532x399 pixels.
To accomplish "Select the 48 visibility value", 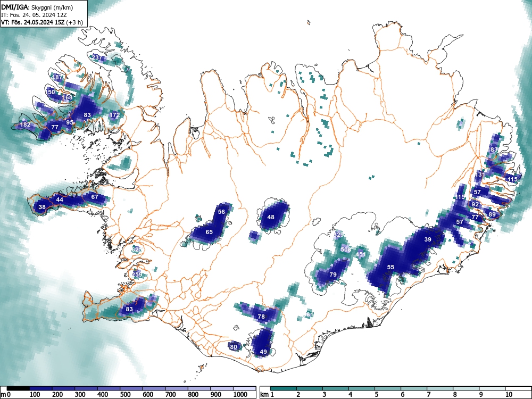I will (271, 217).
